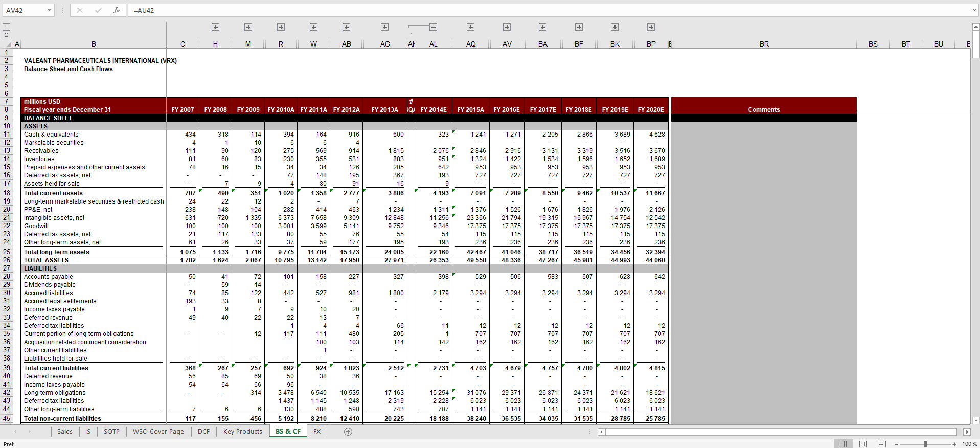Viewport: 980px width, 448px height.
Task: Select row 26 header
Action: 7,260
